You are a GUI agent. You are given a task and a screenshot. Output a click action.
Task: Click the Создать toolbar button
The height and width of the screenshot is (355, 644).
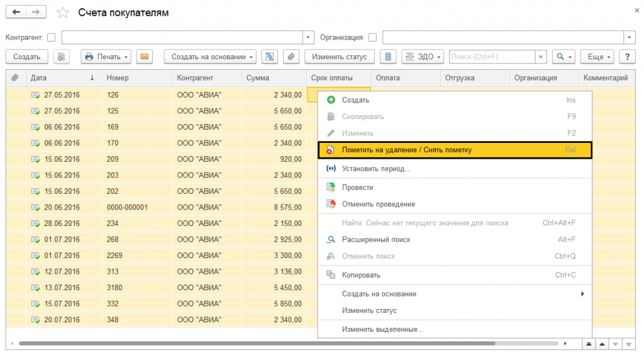26,57
